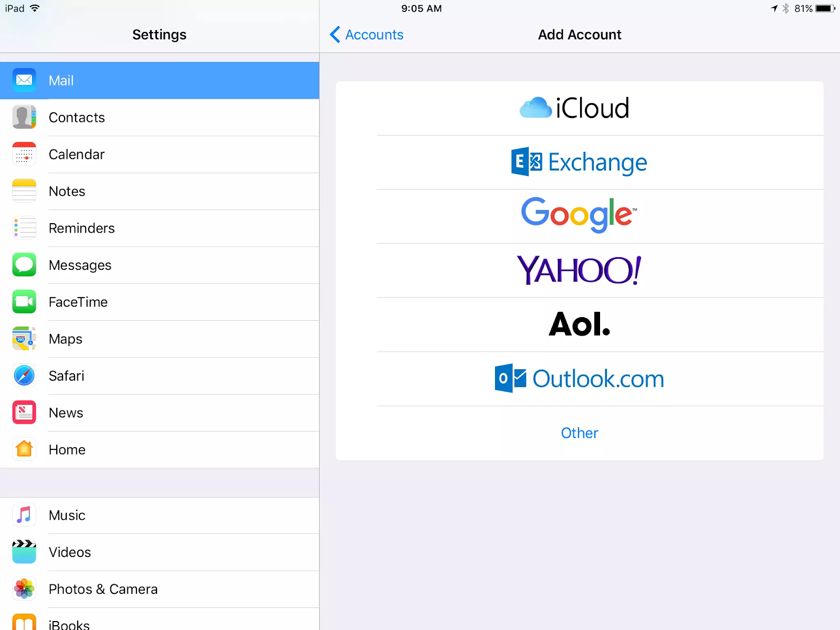Tap the battery indicator icon
Screen dimensions: 840x630
click(825, 8)
